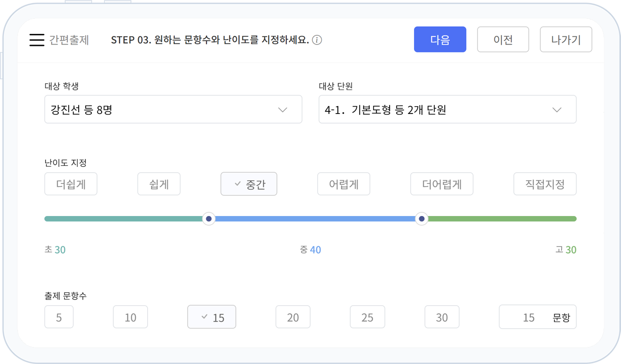Select the 직접지정 difficulty option
Viewport: 621px width, 364px height.
pos(545,184)
